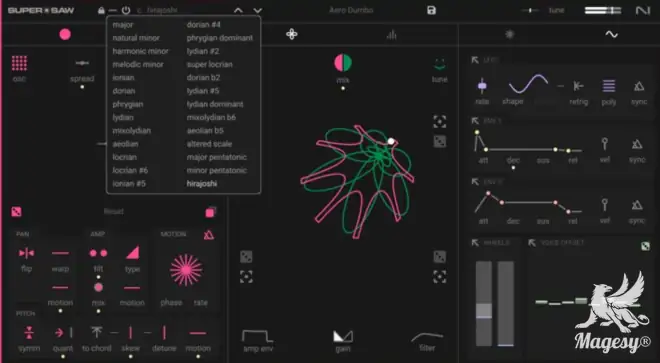The image size is (660, 363).
Task: Switch to the pink circle oscillator tab
Action: pos(65,35)
